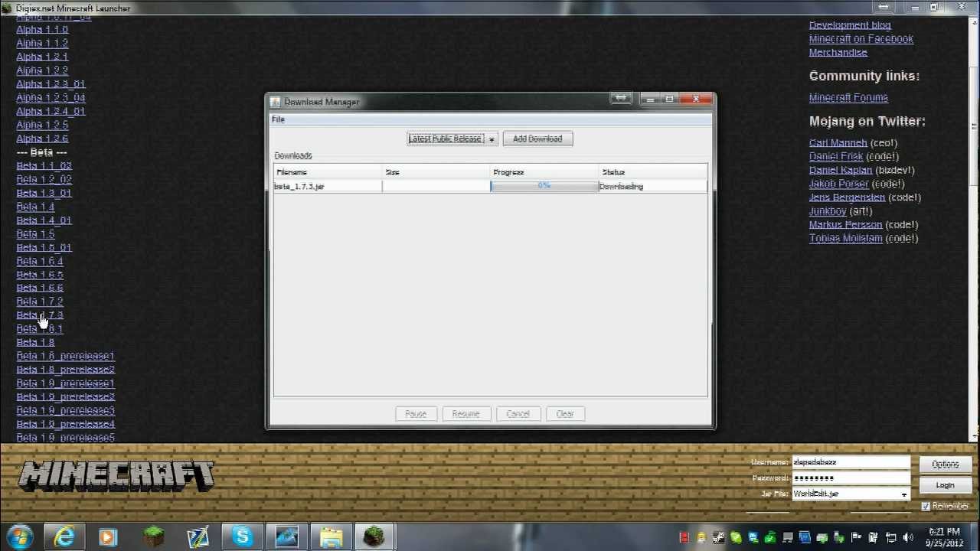Select the beta_1.7.3.jar download row
This screenshot has height=551, width=980.
490,186
